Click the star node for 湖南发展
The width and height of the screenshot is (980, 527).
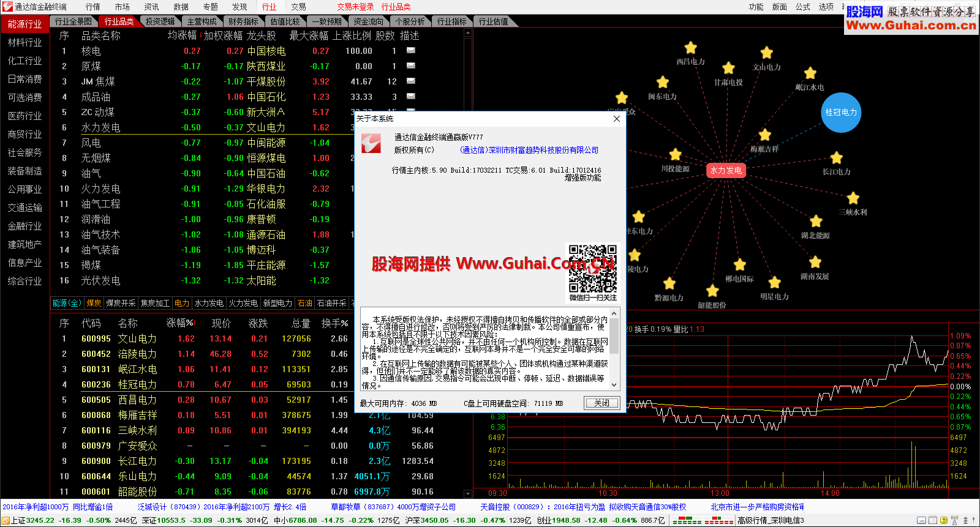815,262
